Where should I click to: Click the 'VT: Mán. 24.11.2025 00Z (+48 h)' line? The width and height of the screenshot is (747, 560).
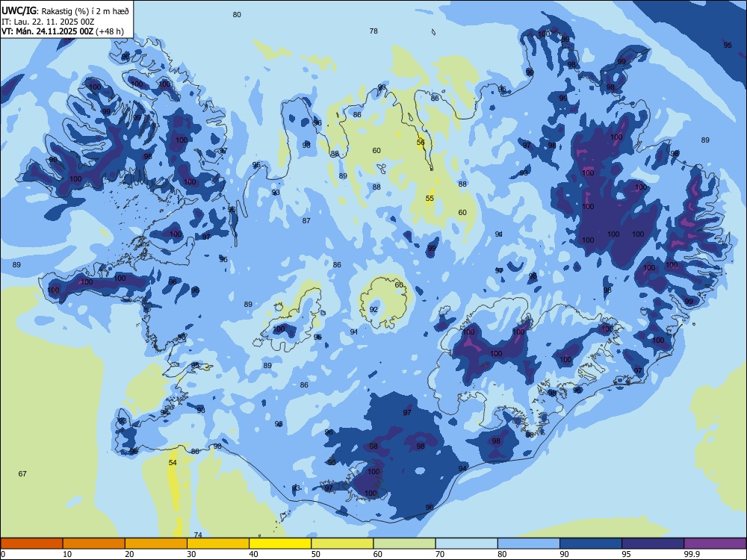coord(63,31)
